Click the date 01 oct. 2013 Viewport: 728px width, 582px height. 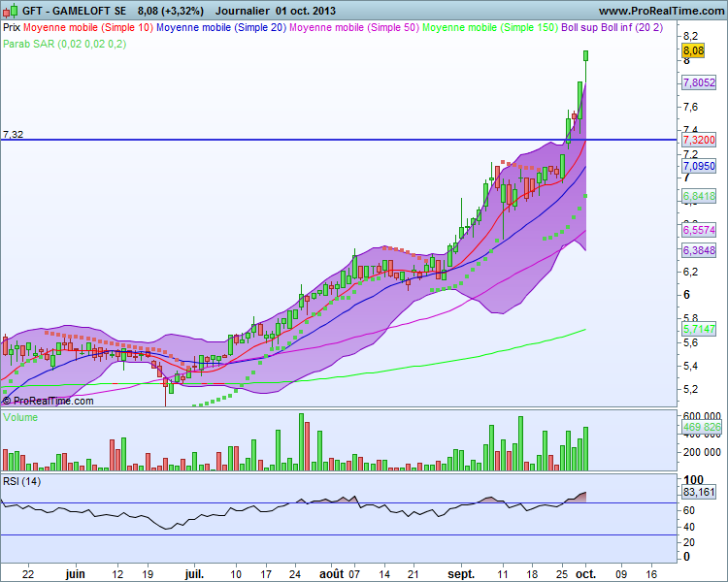point(306,11)
